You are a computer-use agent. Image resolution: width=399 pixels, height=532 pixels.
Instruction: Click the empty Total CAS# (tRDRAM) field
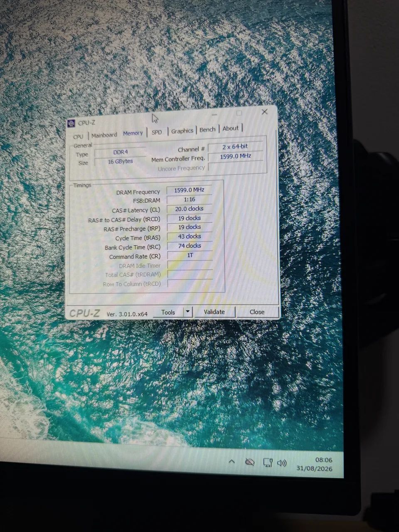190,274
